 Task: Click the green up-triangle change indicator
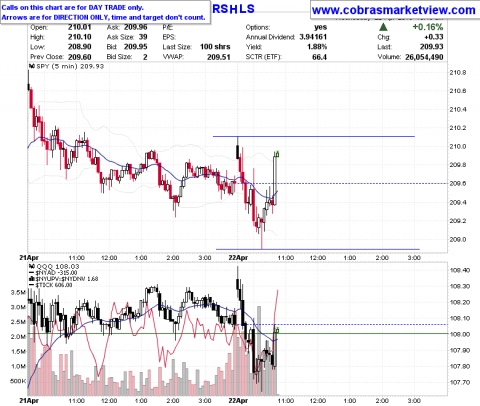pos(384,27)
